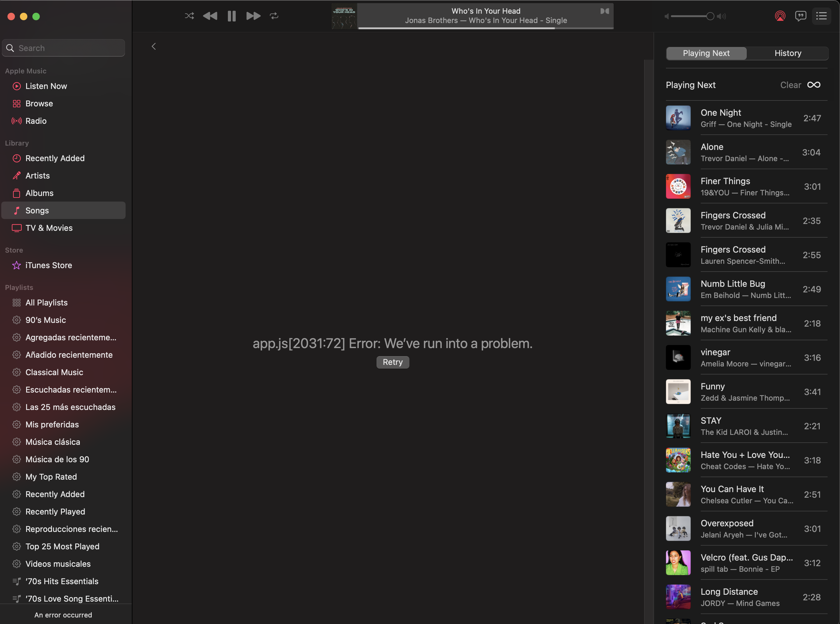
Task: Clear the Playing Next queue
Action: (790, 85)
